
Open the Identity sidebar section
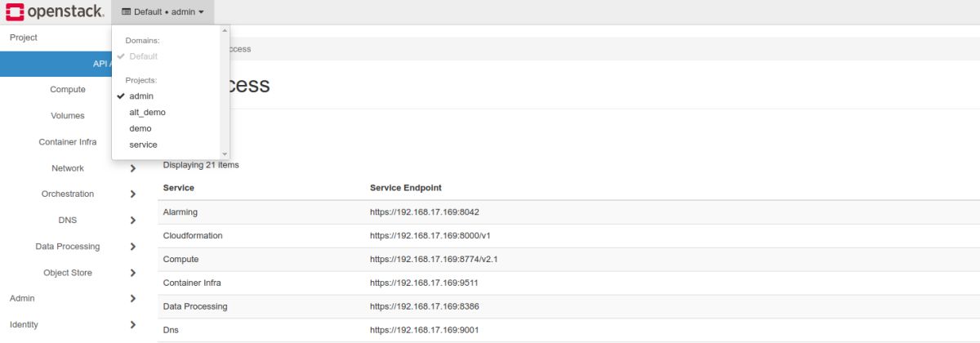click(24, 325)
